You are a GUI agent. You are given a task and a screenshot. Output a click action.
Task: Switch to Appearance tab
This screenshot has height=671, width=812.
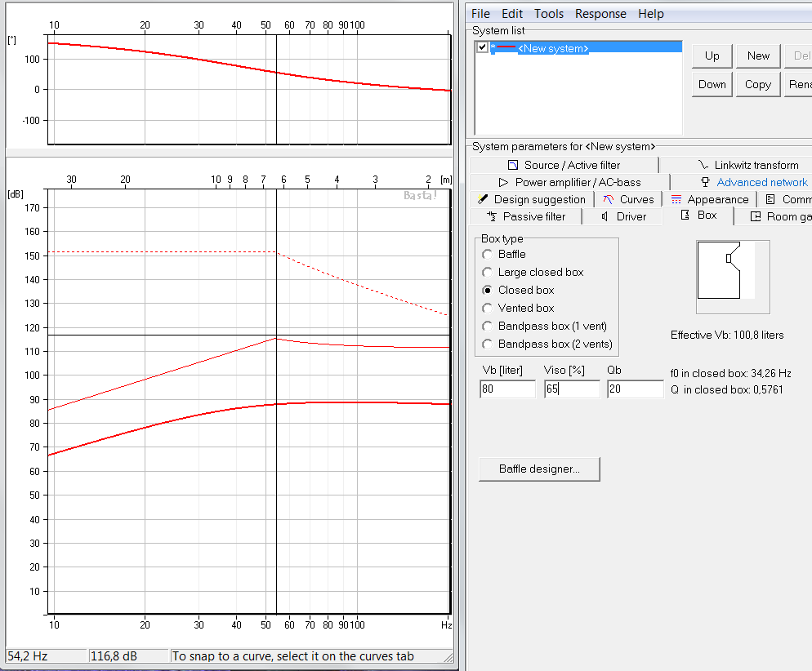click(x=709, y=199)
